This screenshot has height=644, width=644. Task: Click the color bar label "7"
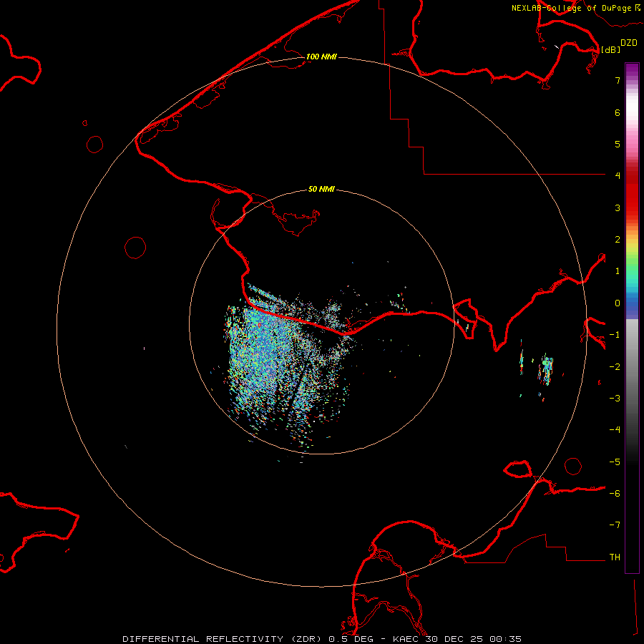[x=618, y=80]
